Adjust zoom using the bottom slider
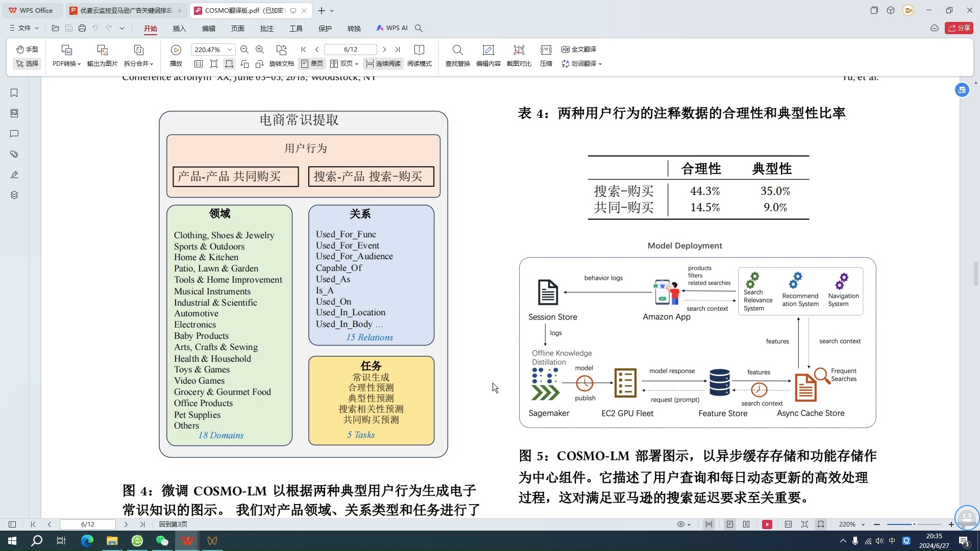Screen dimensions: 980x551 tap(914, 524)
